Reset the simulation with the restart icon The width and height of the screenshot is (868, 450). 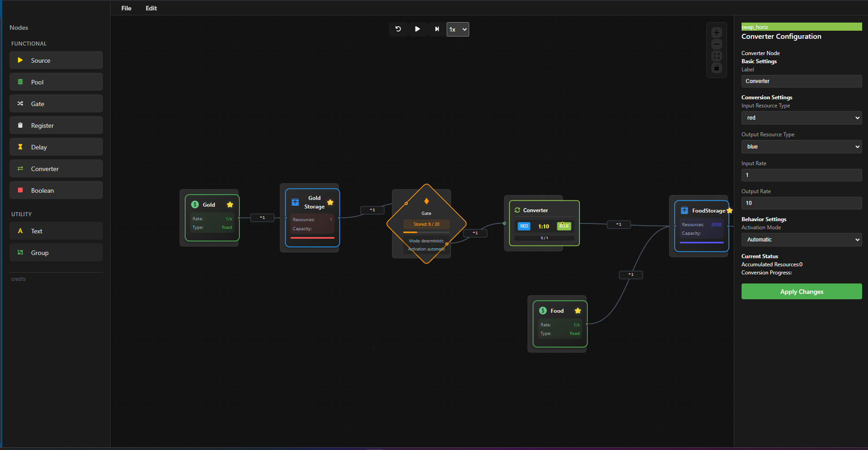[x=398, y=29]
